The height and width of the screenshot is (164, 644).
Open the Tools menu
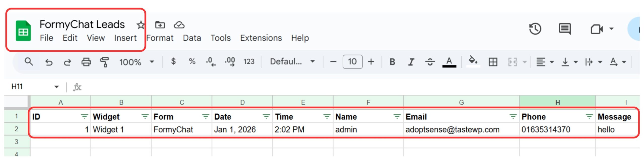[221, 38]
